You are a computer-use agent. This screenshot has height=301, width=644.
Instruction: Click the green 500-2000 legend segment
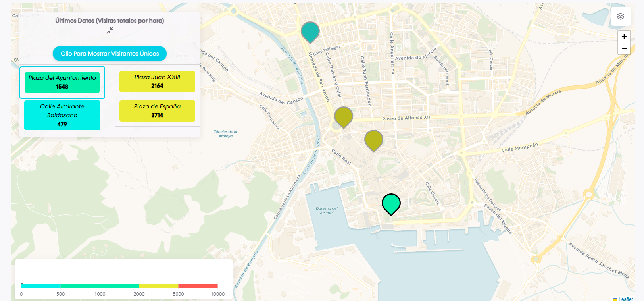tap(100, 286)
